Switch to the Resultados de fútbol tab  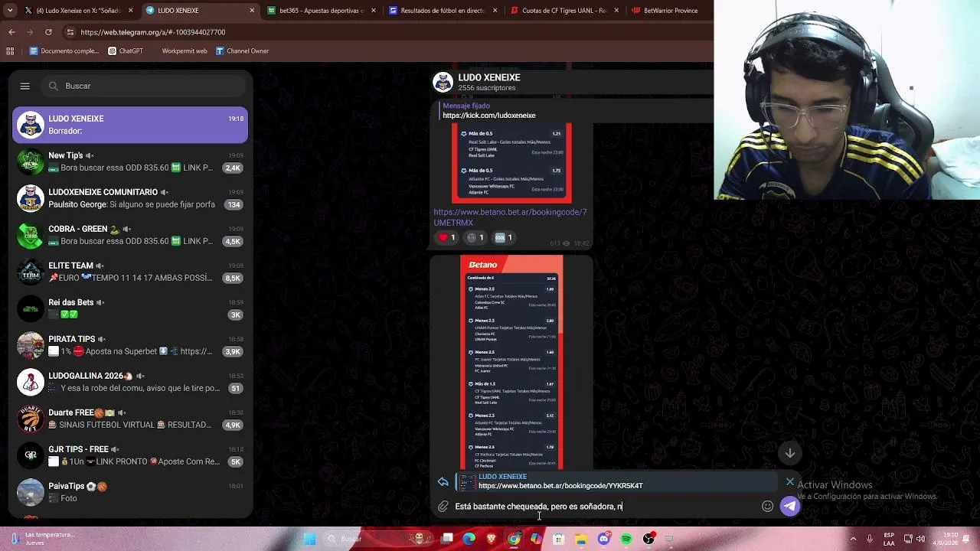[x=442, y=11]
